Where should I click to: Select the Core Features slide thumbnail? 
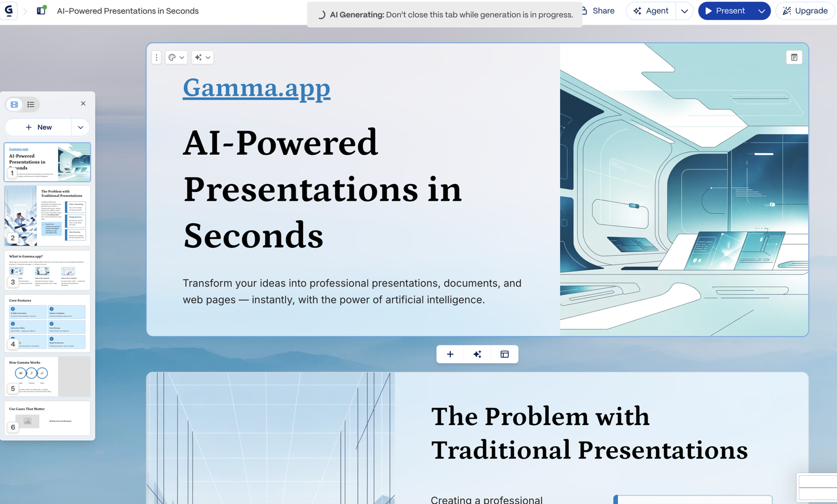click(x=47, y=323)
